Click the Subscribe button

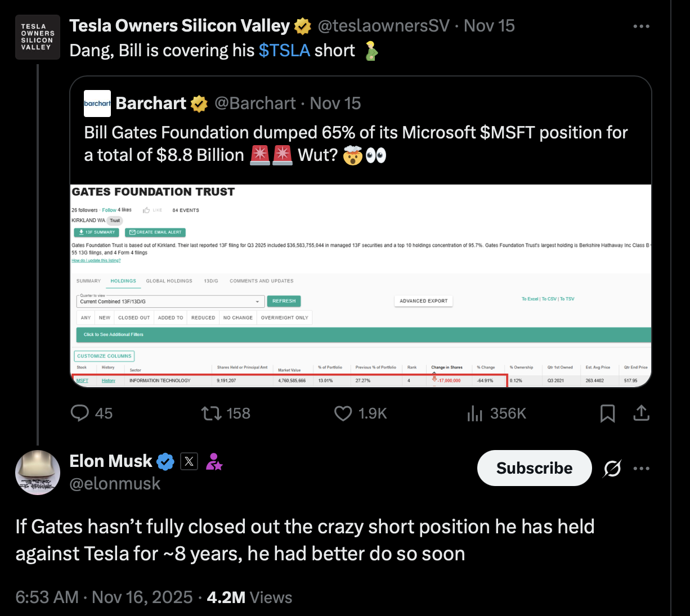[x=534, y=468]
